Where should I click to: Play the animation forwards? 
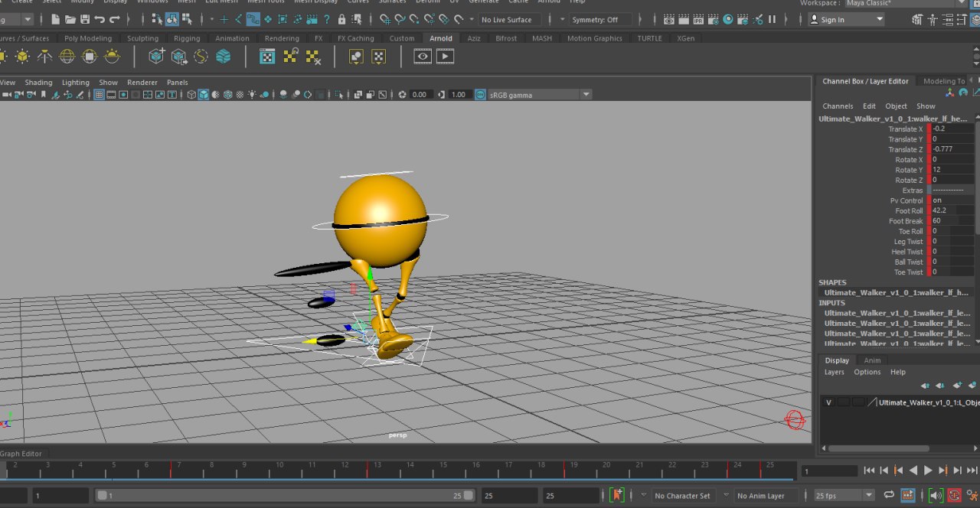[x=928, y=471]
